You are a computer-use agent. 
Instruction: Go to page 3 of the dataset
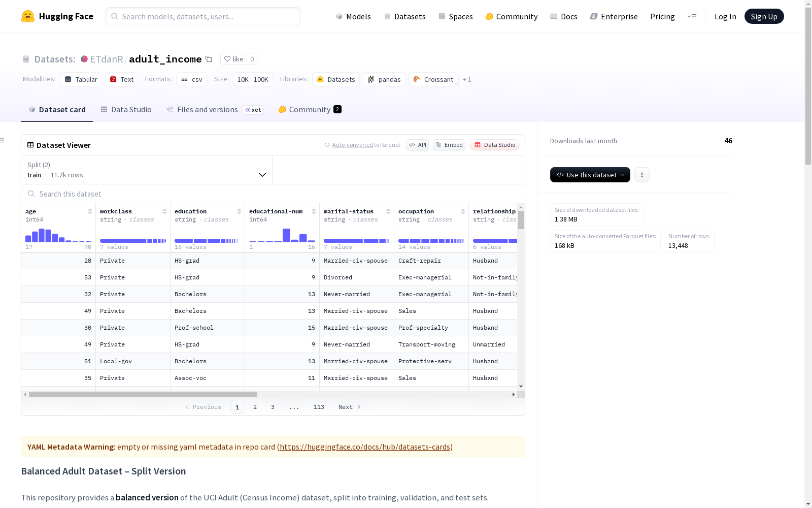point(273,407)
